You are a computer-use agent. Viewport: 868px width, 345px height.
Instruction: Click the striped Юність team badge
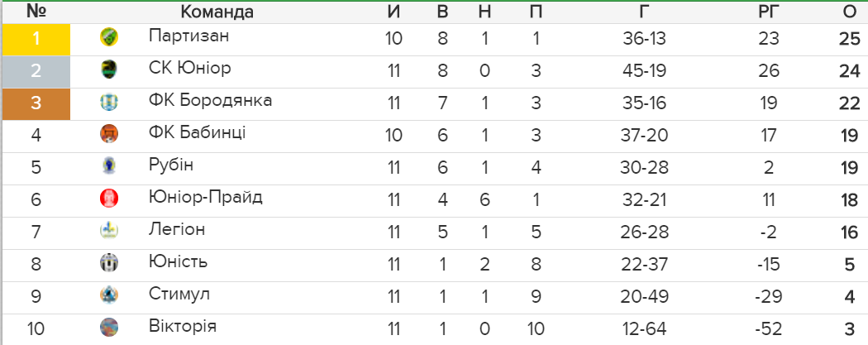(x=109, y=262)
